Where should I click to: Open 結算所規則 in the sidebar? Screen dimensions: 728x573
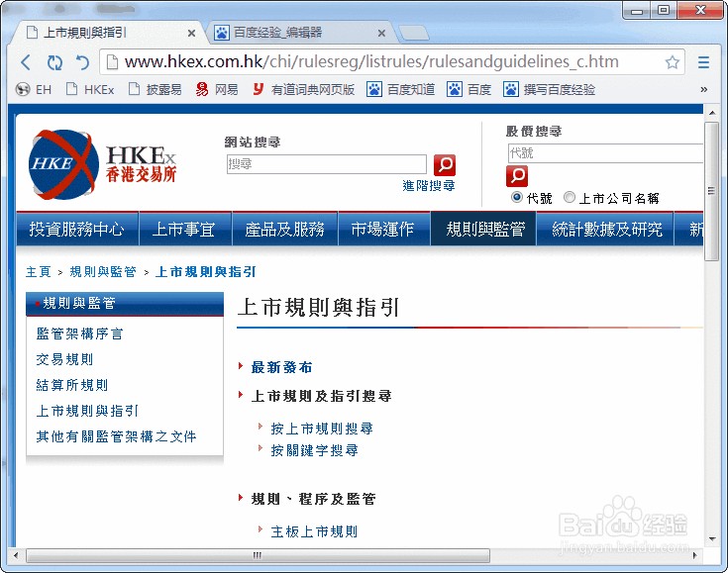point(72,385)
